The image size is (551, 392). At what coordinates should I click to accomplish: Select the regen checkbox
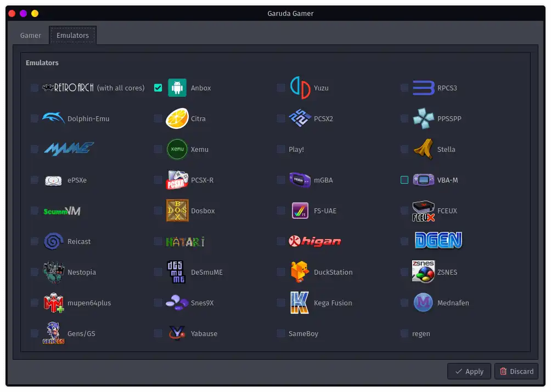[404, 333]
